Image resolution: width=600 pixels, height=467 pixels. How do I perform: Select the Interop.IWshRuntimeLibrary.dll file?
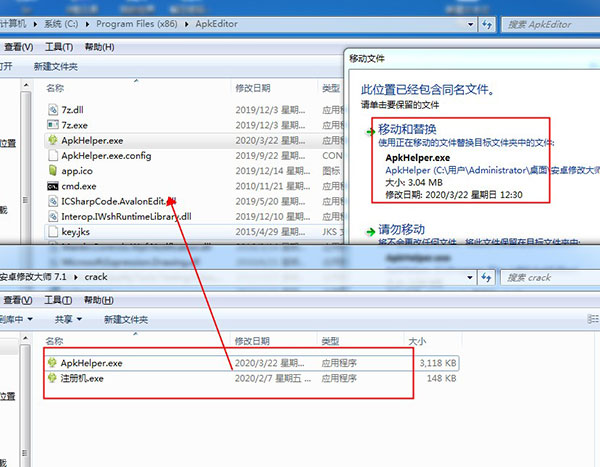[126, 216]
